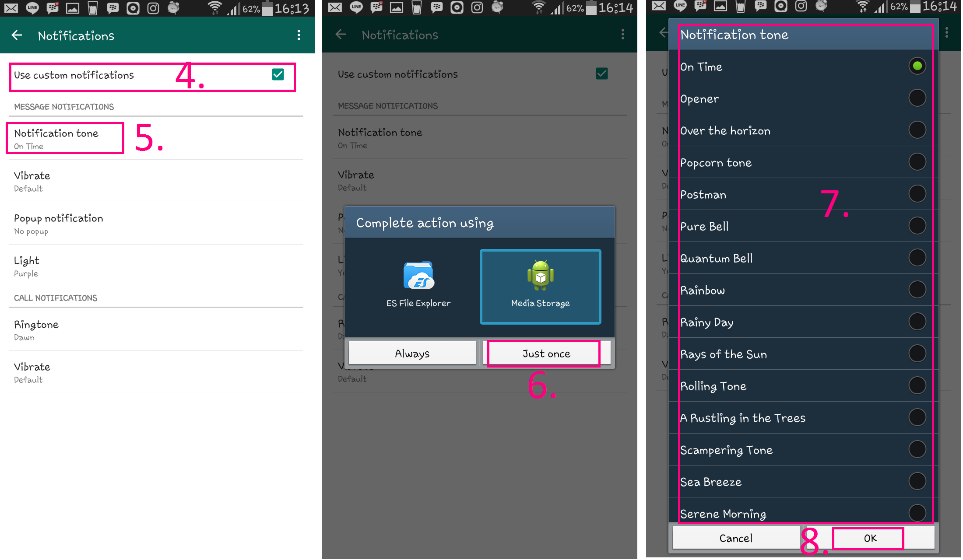Screen dimensions: 963x560
Task: Toggle Use custom notifications checkbox in left panel
Action: pos(278,75)
